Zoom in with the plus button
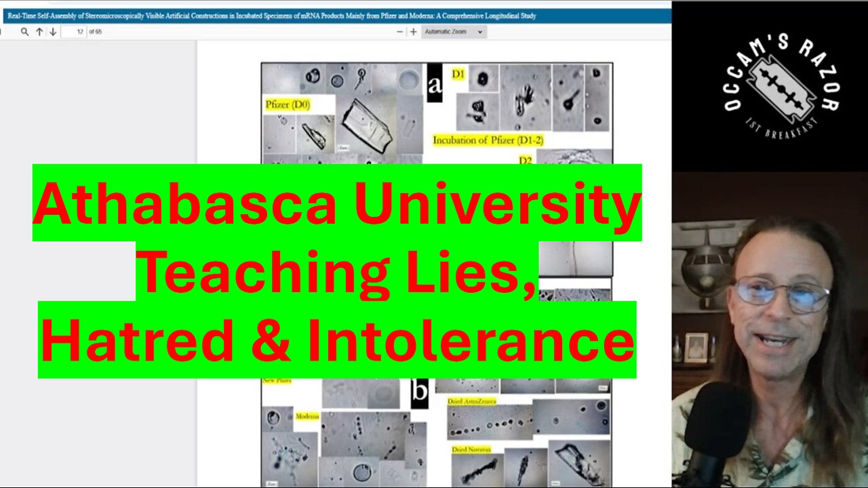 coord(413,32)
